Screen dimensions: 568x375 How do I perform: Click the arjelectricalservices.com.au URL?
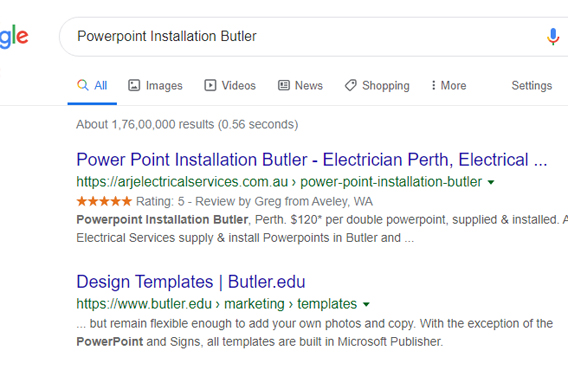click(279, 182)
